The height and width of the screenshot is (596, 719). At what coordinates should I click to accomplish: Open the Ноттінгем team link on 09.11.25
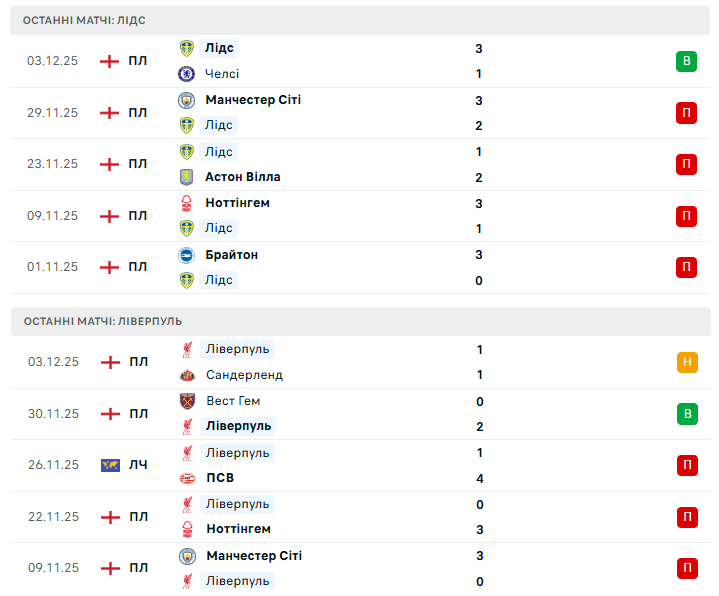coord(237,203)
